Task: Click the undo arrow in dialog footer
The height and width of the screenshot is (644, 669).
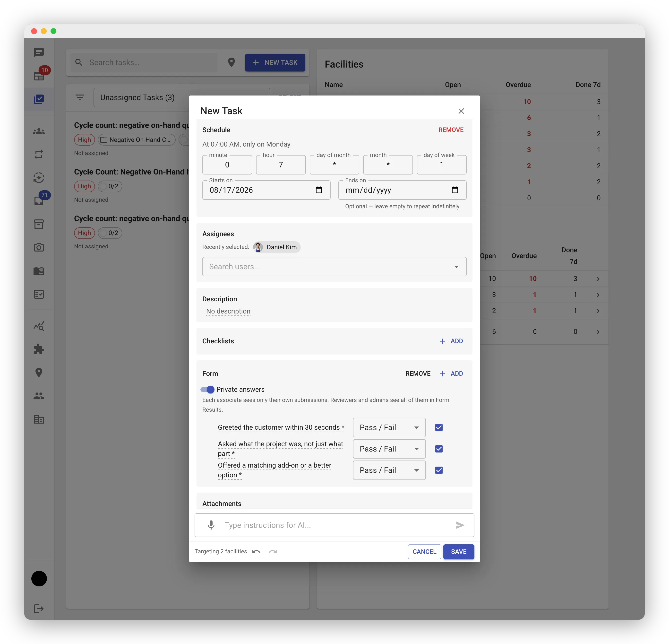Action: point(256,551)
